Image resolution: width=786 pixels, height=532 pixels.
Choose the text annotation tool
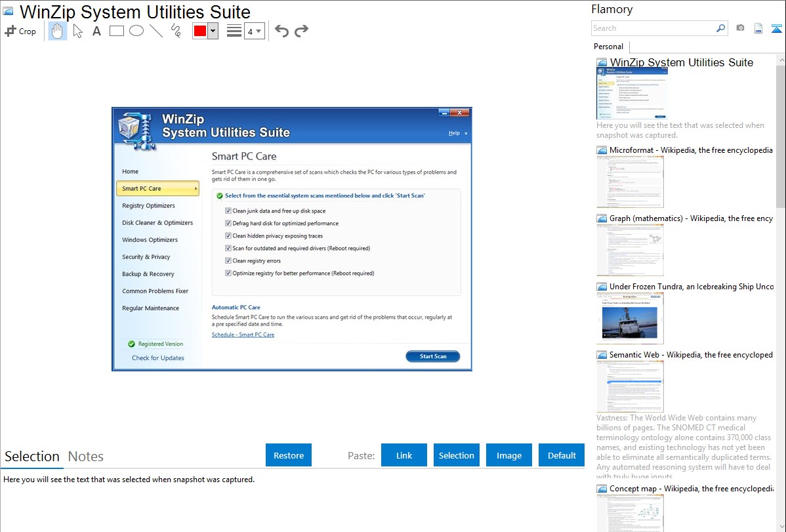click(96, 31)
